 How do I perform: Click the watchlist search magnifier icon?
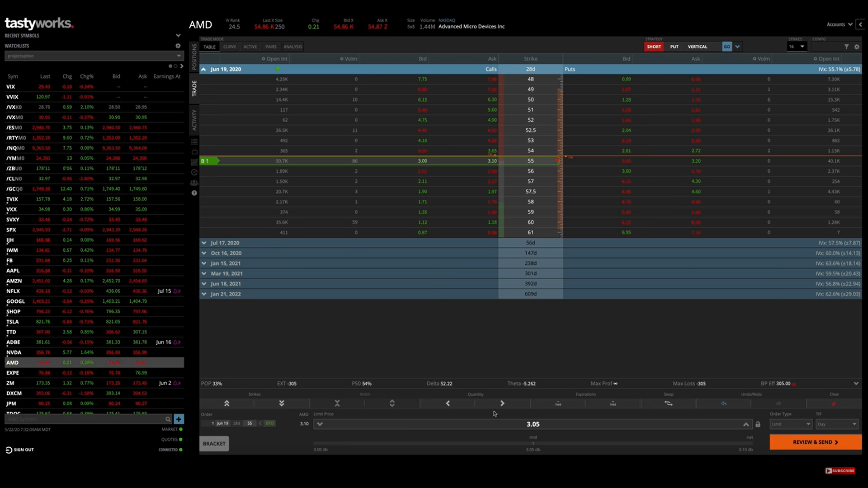168,419
